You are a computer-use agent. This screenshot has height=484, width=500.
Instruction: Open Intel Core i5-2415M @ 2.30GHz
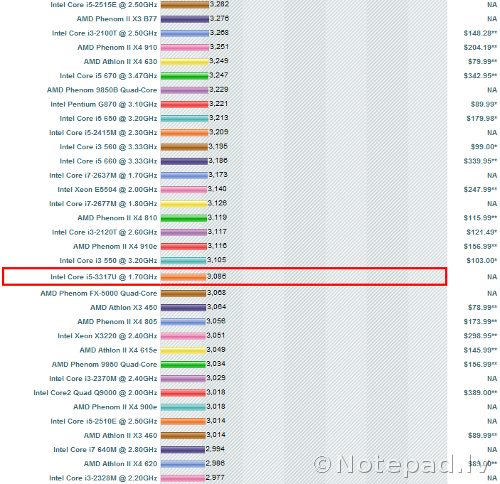pos(103,133)
